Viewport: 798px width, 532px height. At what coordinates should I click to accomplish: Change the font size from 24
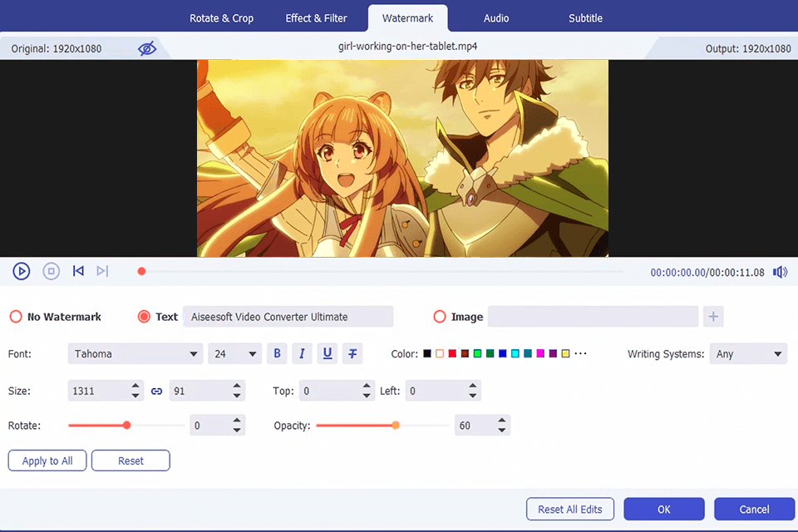pos(234,353)
